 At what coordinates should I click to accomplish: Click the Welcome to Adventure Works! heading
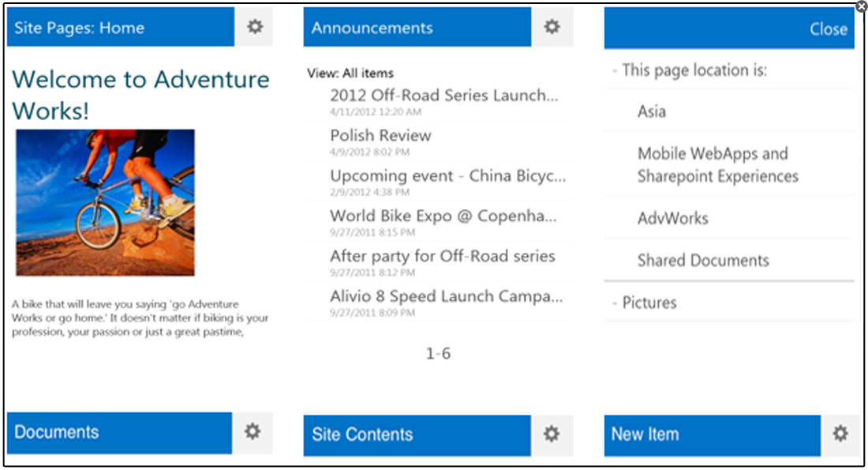(140, 95)
